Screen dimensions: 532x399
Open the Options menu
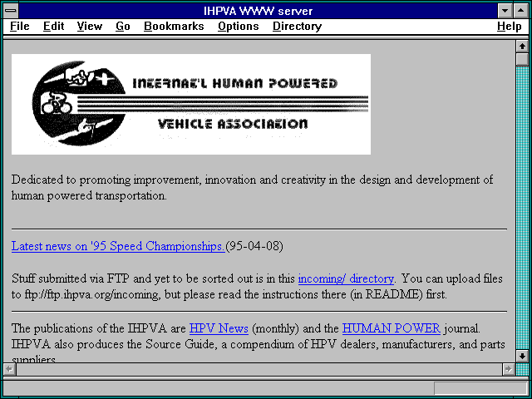239,26
